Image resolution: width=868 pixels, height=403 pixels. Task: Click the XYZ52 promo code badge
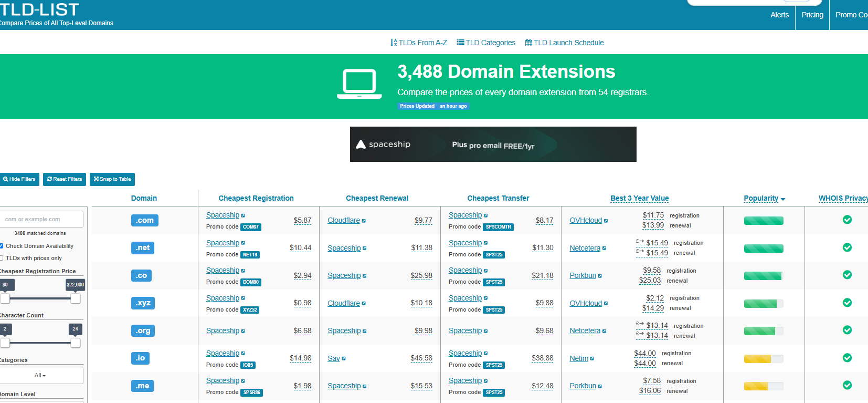[250, 310]
